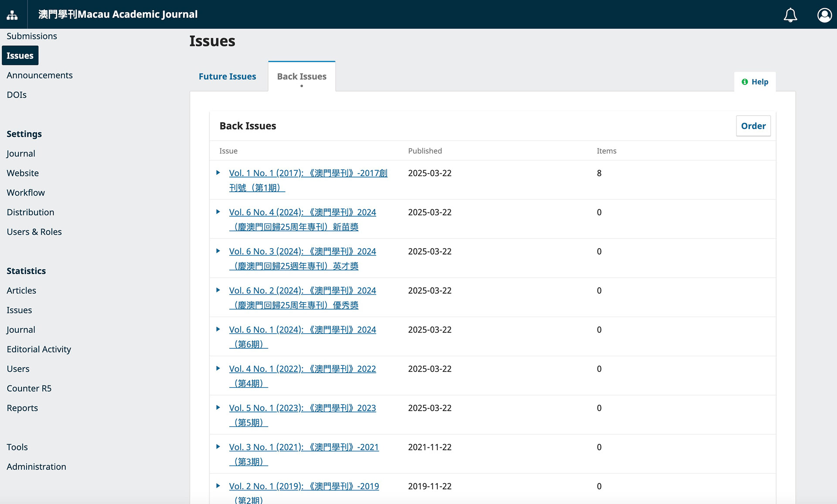This screenshot has height=504, width=837.
Task: Expand the Vol. 3 No. 1 (2021) row arrow
Action: click(x=218, y=447)
